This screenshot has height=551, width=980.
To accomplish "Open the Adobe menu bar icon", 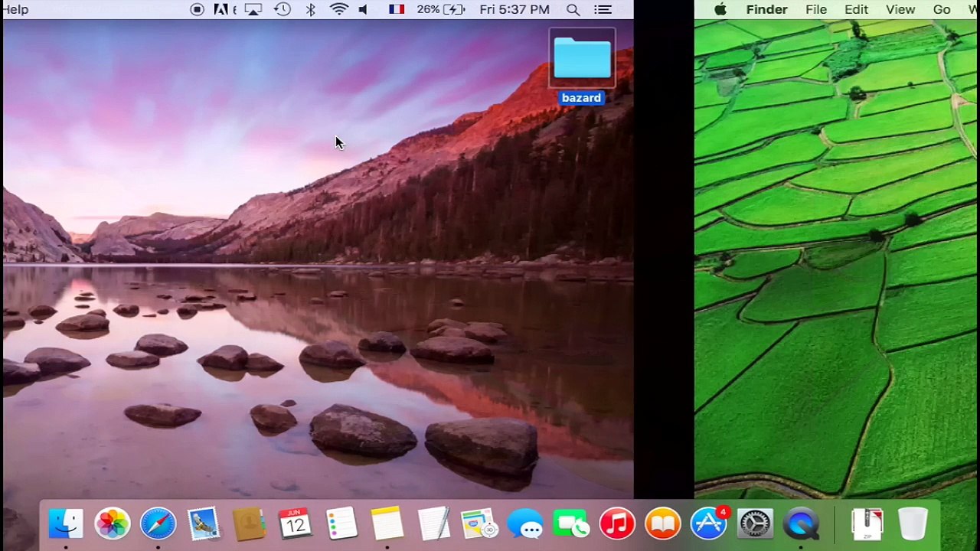I will (221, 9).
